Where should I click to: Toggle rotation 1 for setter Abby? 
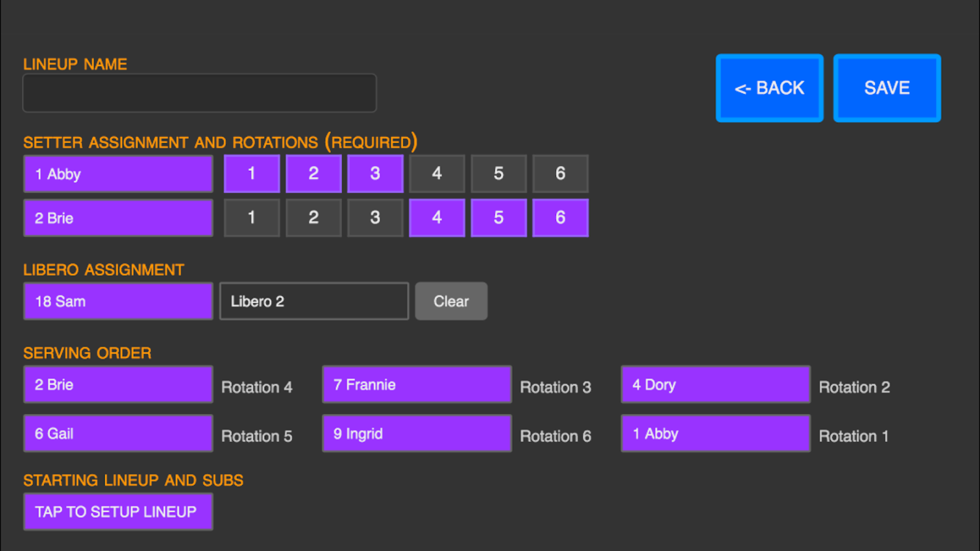252,174
